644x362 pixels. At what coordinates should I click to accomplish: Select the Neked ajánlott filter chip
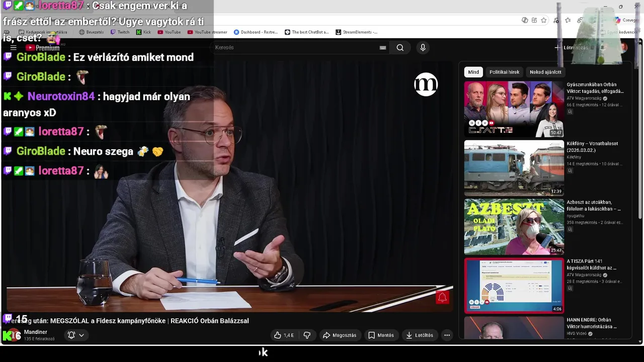(x=545, y=72)
